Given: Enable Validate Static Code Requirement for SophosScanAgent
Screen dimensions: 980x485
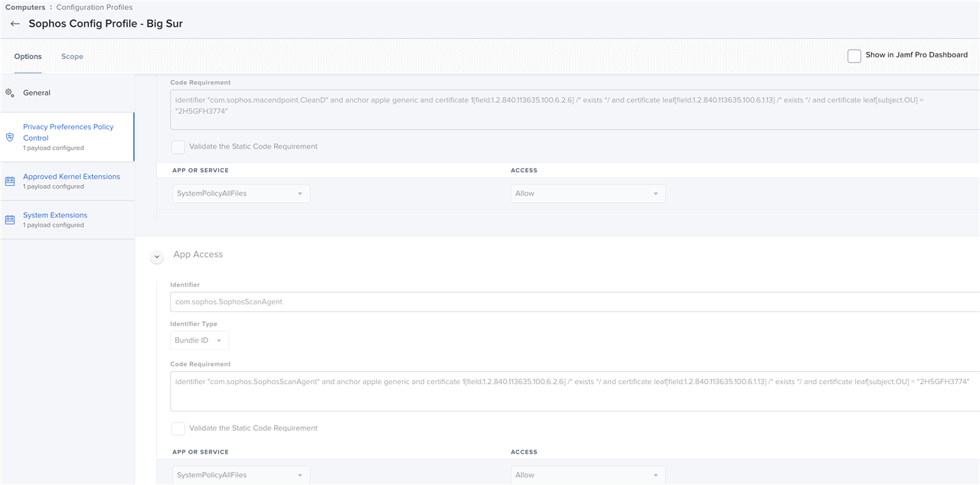Looking at the screenshot, I should 178,428.
